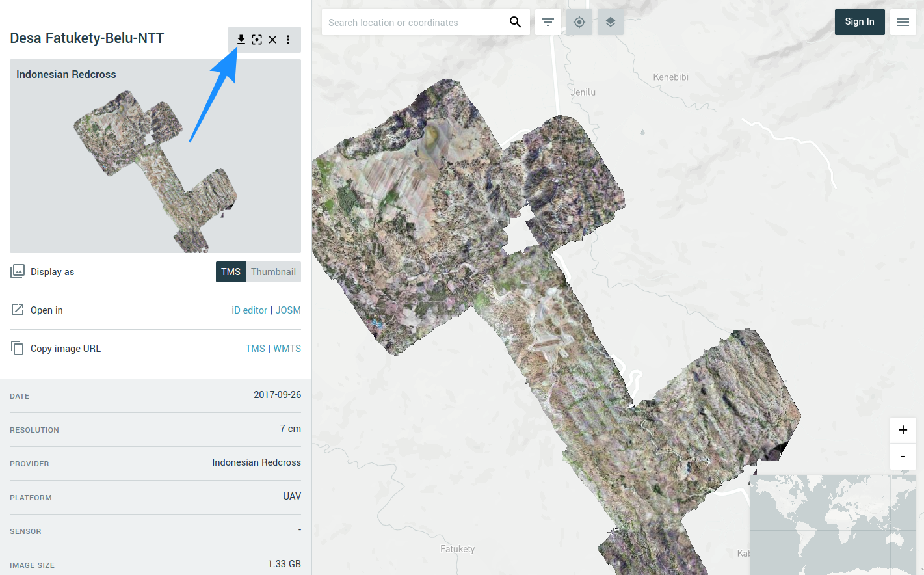Zoom map to imagery extent
Screen dimensions: 924x575
(257, 40)
